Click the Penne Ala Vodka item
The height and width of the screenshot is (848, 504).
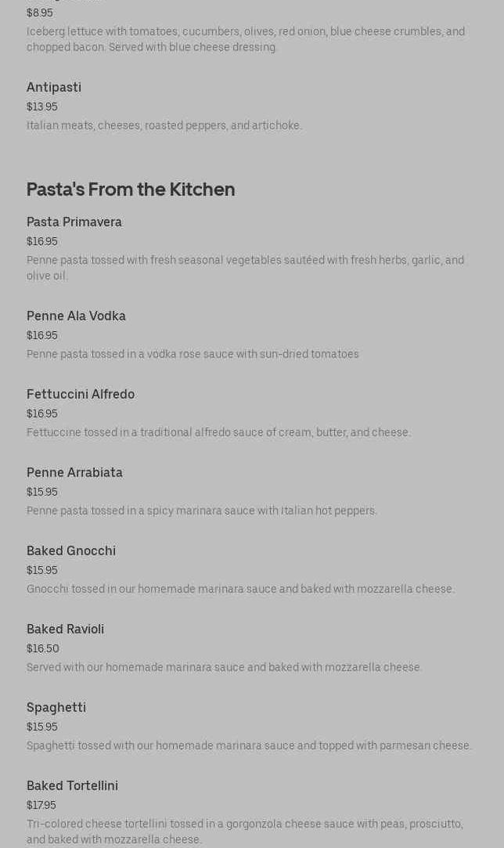click(76, 316)
